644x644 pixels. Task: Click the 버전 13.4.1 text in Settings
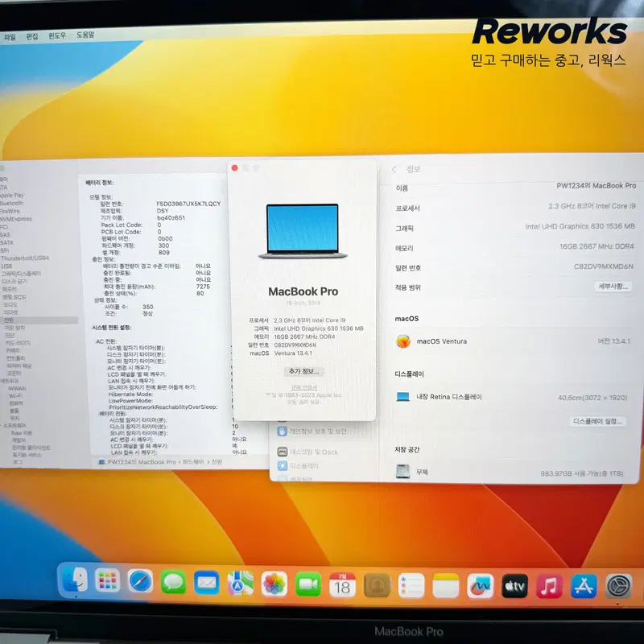pos(613,341)
